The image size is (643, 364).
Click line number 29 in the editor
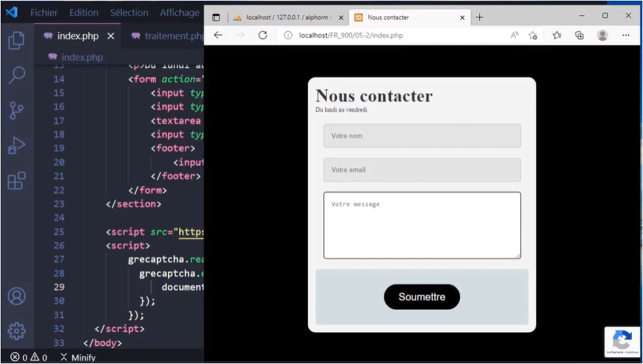click(x=59, y=287)
